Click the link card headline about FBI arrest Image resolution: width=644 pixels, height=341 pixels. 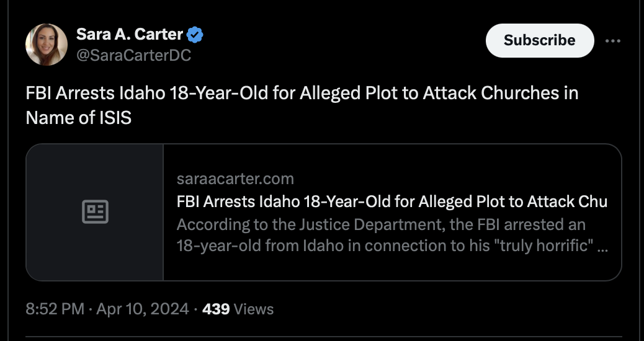(x=392, y=201)
